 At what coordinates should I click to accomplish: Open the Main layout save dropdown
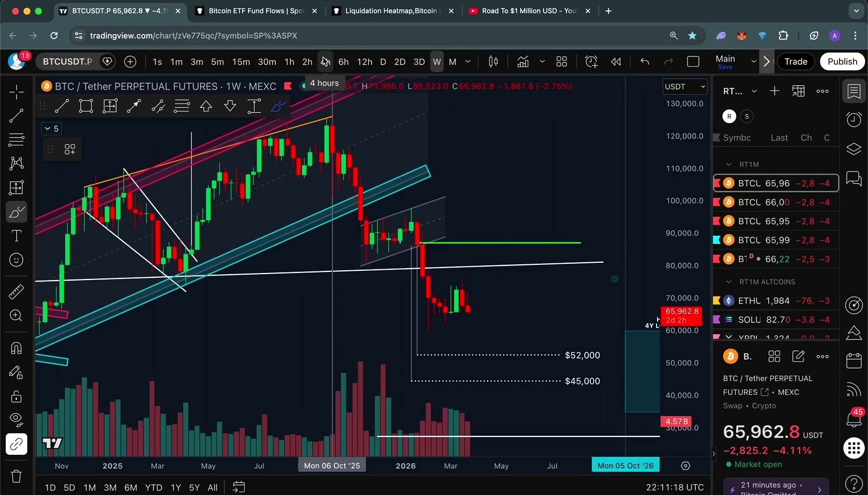click(x=754, y=62)
